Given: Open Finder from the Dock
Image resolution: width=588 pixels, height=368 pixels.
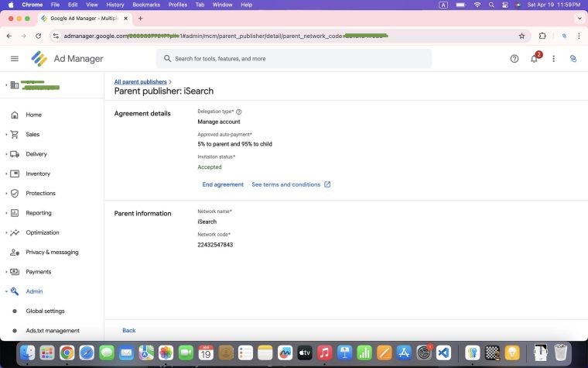Looking at the screenshot, I should 27,353.
